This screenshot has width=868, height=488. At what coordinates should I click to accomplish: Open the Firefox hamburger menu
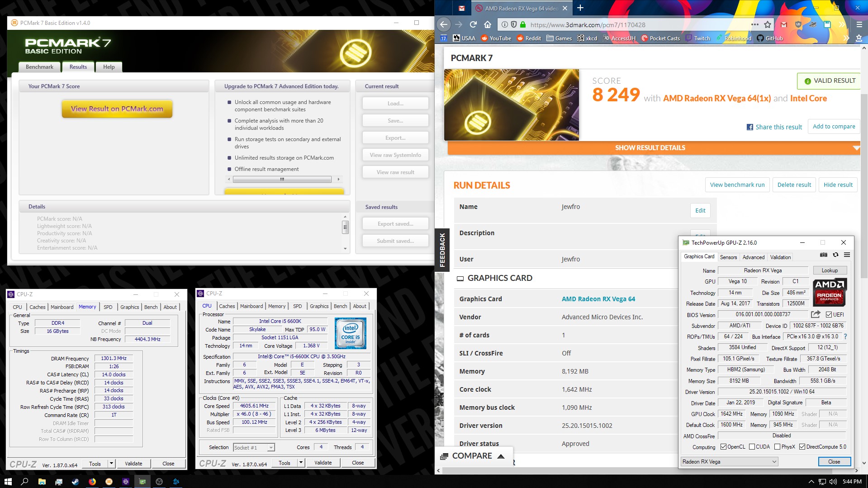859,24
